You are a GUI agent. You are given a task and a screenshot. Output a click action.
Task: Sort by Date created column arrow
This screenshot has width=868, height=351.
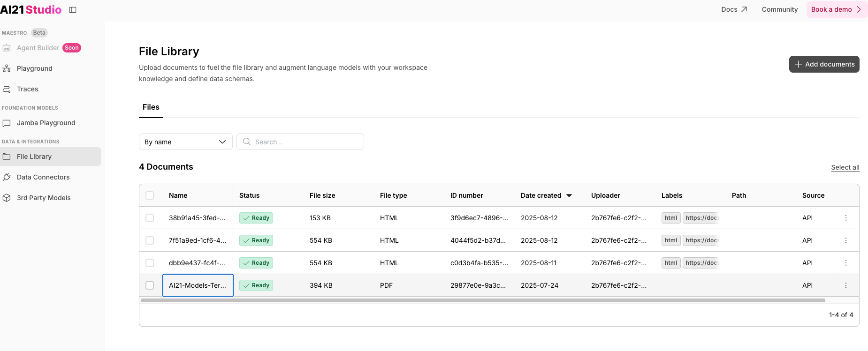[569, 195]
